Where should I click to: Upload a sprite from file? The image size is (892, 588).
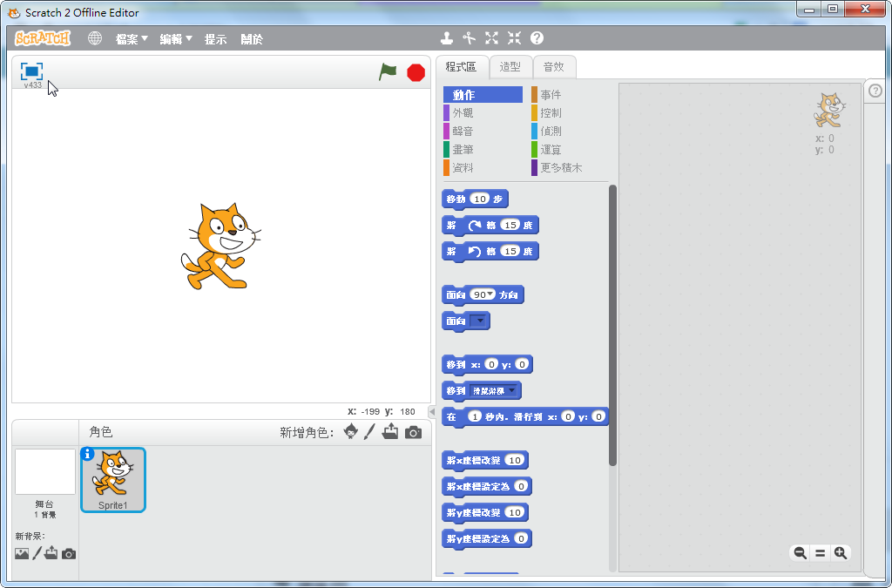390,431
